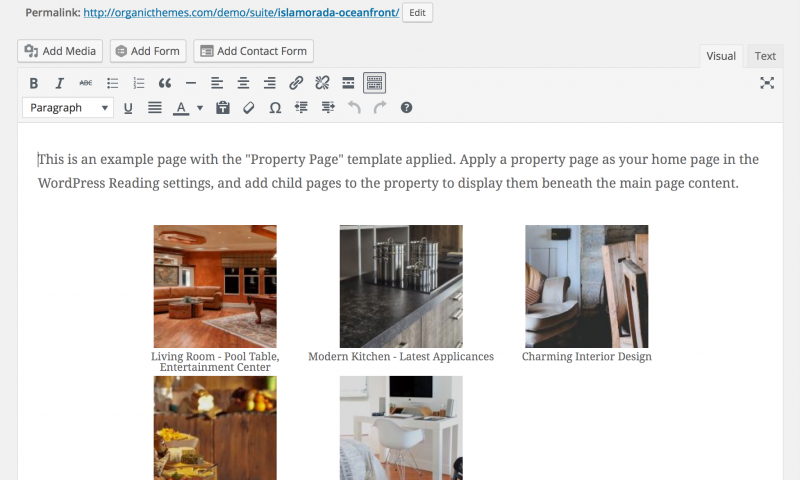The width and height of the screenshot is (800, 480).
Task: Apply the text color
Action: 181,108
